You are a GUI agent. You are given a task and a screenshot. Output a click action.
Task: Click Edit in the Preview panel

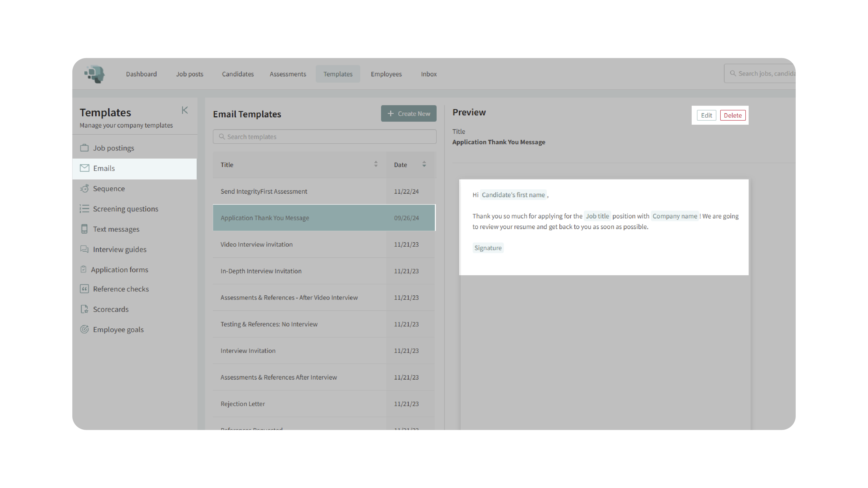(706, 115)
